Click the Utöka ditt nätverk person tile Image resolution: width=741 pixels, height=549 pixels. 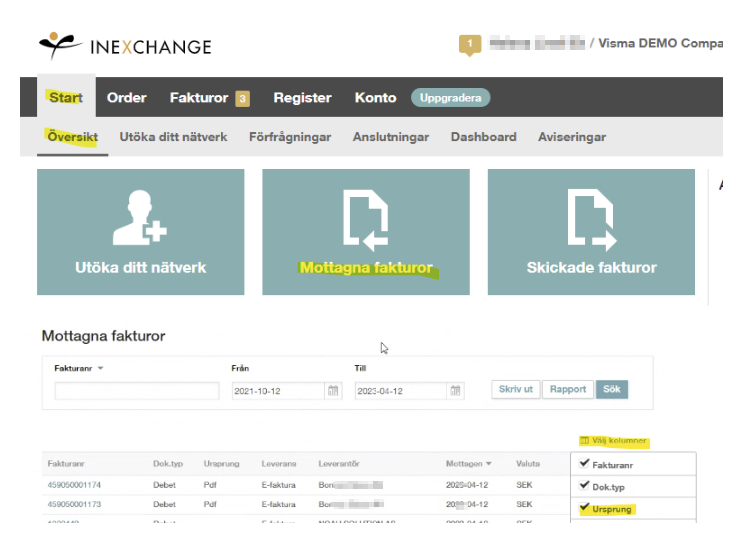point(140,232)
